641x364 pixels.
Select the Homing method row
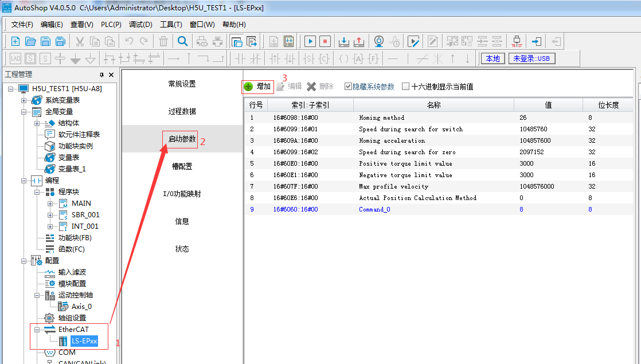click(439, 118)
